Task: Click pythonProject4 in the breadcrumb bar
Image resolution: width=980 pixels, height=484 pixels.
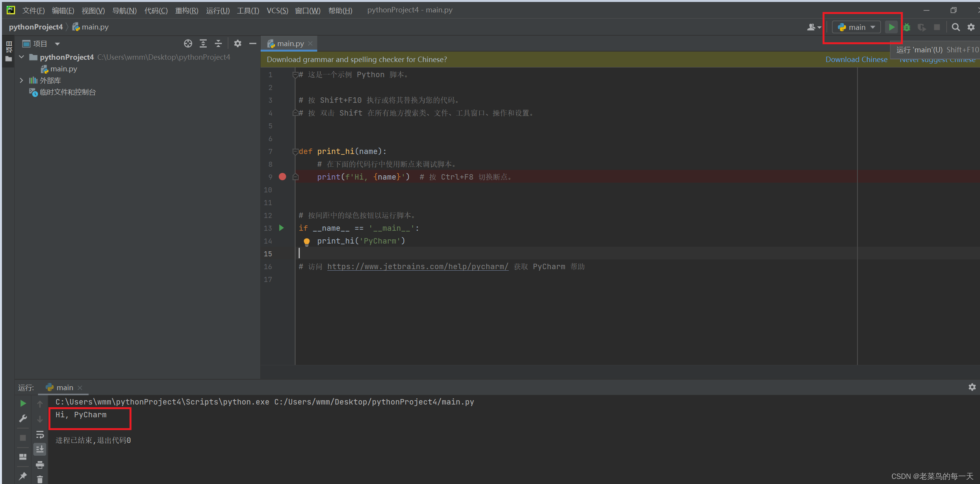Action: (36, 27)
